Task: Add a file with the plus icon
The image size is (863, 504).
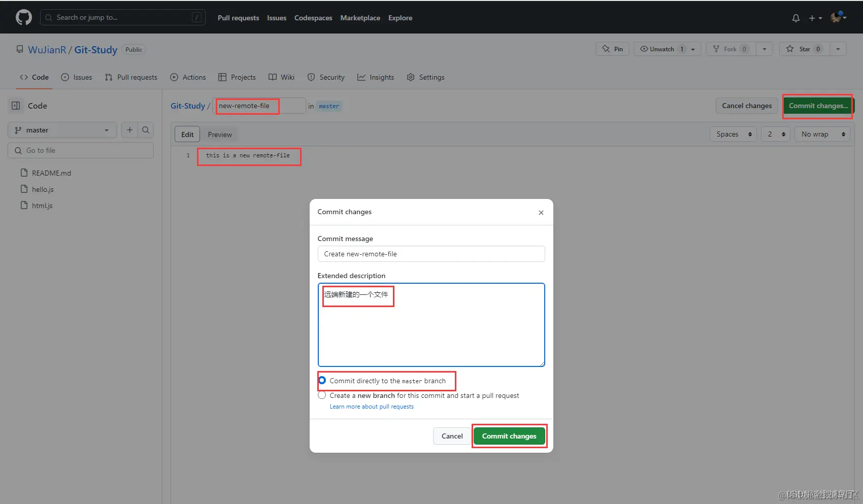Action: (130, 130)
